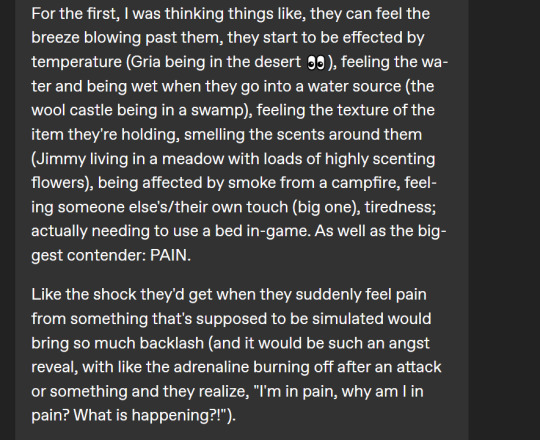Screen dimensions: 540x440
Task: Click the phrase "wool castle"
Action: click(x=72, y=111)
